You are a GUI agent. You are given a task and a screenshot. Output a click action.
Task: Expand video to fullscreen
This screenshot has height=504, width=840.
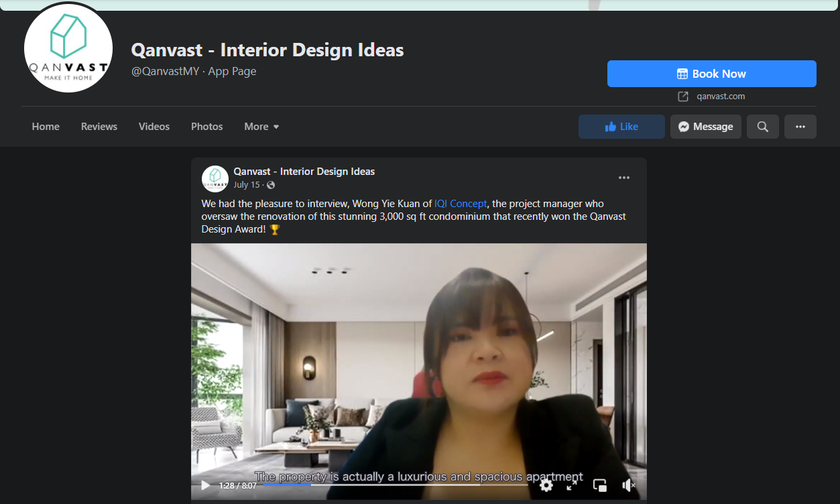click(572, 485)
